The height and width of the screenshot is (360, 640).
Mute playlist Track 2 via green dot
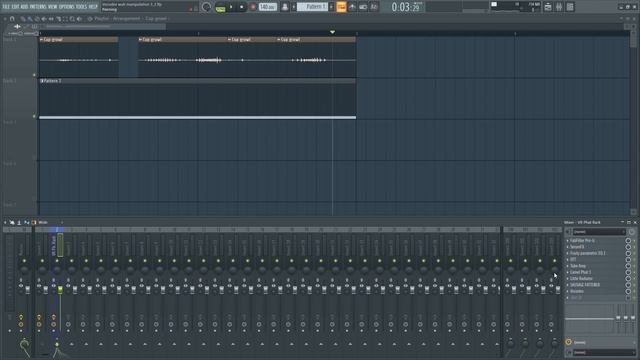coord(34,116)
